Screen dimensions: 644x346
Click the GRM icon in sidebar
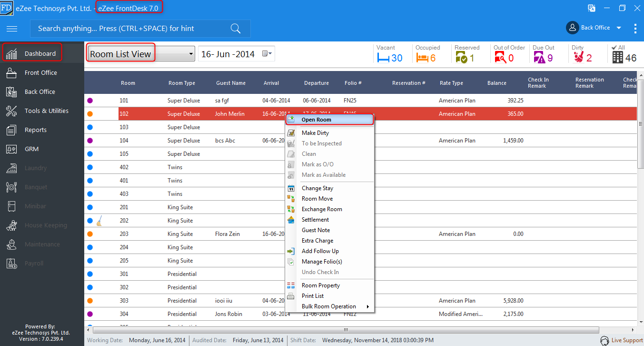(x=12, y=149)
